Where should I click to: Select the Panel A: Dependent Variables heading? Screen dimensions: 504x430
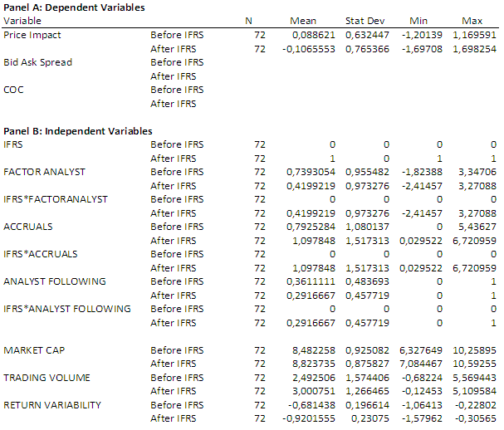coord(74,7)
